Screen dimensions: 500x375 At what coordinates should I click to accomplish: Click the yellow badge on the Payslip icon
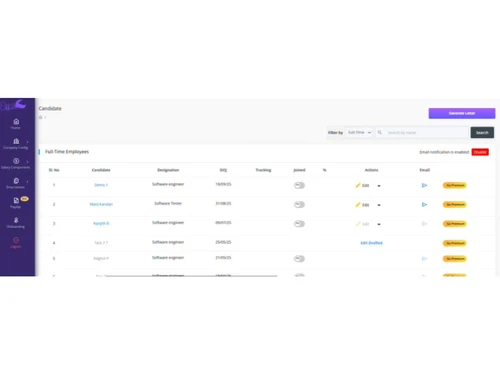click(x=25, y=199)
